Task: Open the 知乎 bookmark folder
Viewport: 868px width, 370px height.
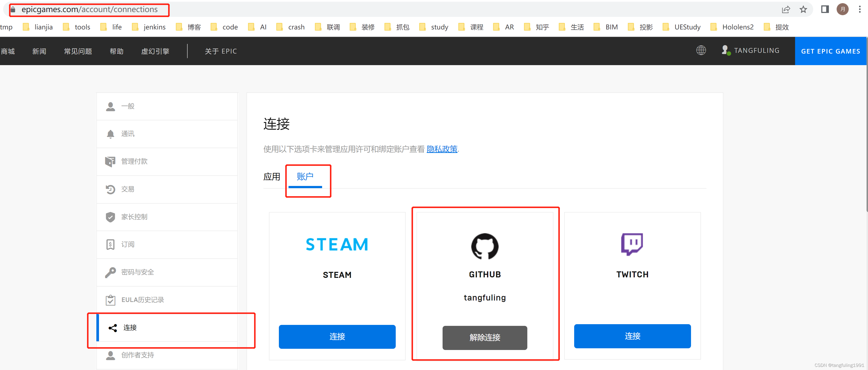Action: (536, 27)
